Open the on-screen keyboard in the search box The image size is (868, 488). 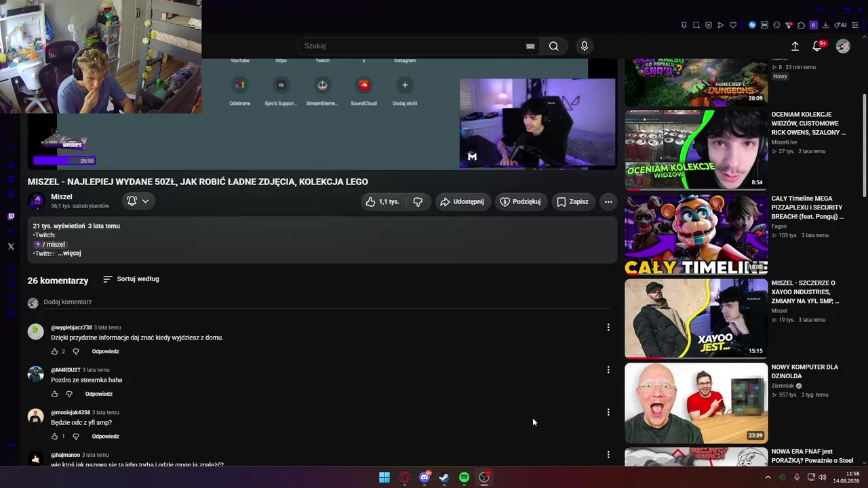tap(530, 46)
